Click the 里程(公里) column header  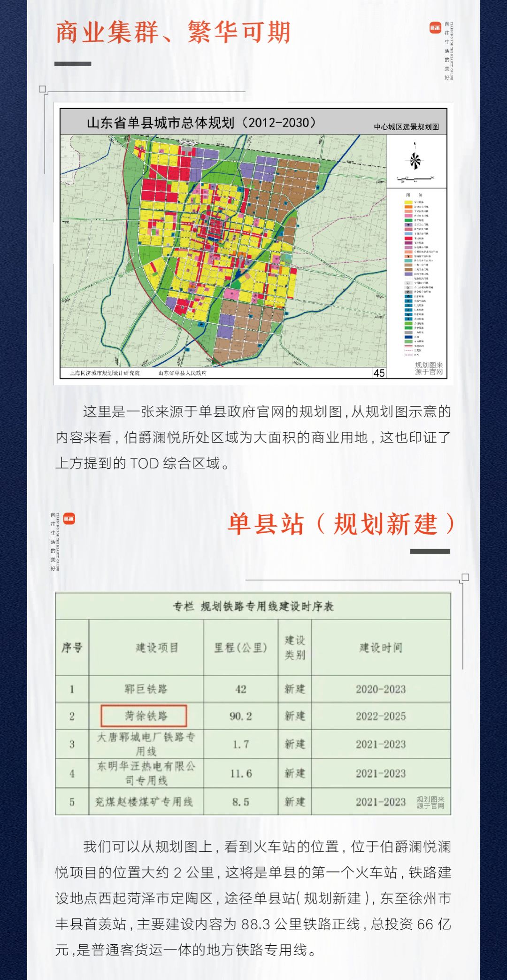(x=241, y=648)
